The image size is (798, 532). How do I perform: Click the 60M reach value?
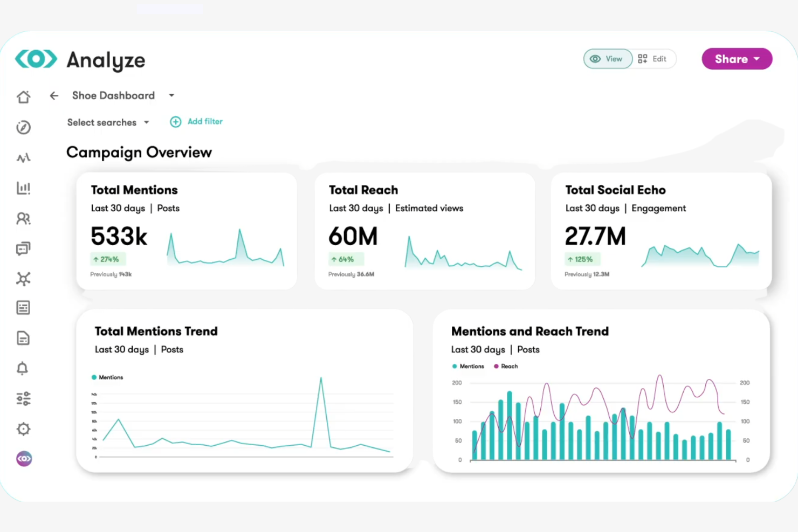[x=353, y=237]
